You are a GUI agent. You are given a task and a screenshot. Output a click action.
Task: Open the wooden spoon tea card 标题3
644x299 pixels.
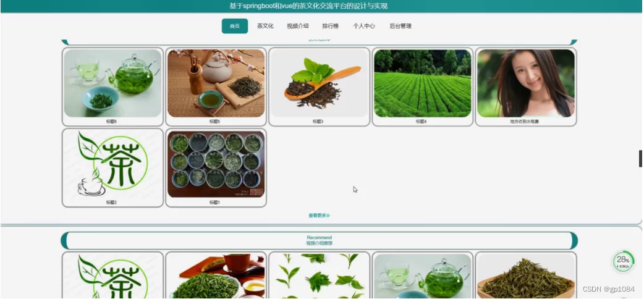(x=319, y=83)
